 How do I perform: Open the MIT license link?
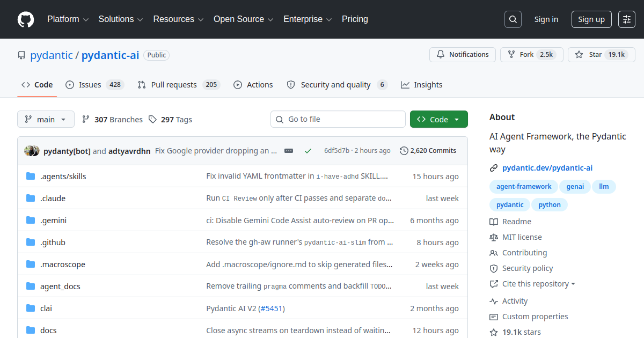coord(516,237)
